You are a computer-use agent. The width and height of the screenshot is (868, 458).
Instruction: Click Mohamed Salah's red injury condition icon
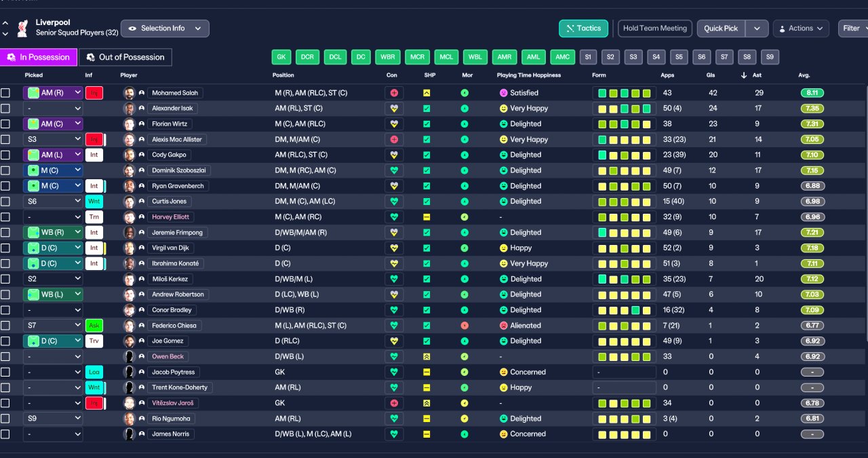(x=393, y=93)
